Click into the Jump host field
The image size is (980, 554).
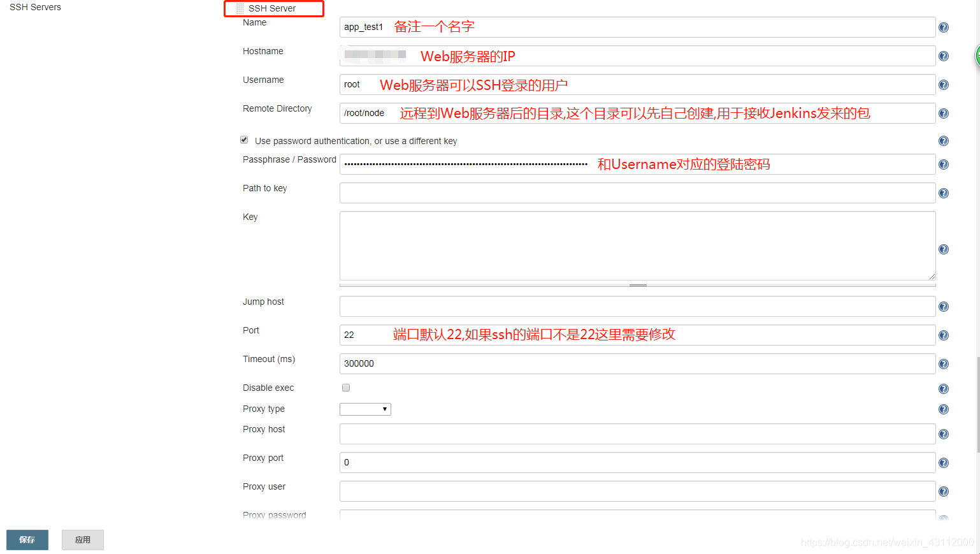(637, 306)
